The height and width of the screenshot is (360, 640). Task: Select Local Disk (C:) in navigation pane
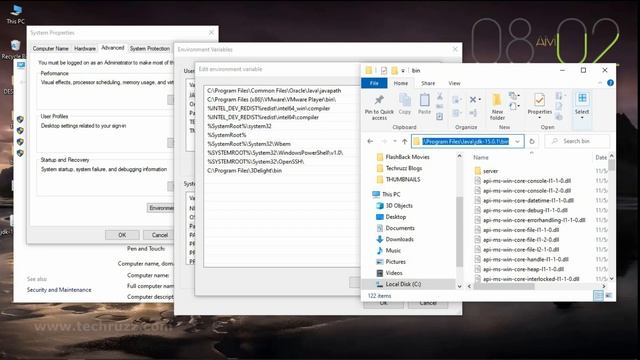point(403,284)
